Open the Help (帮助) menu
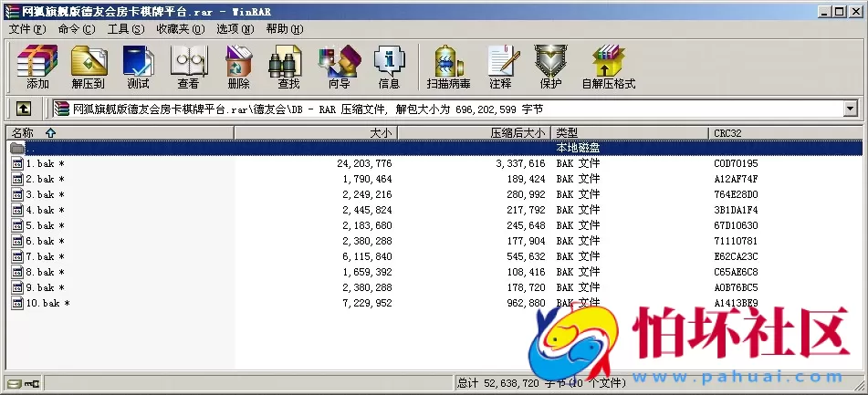The width and height of the screenshot is (868, 395). pyautogui.click(x=285, y=29)
